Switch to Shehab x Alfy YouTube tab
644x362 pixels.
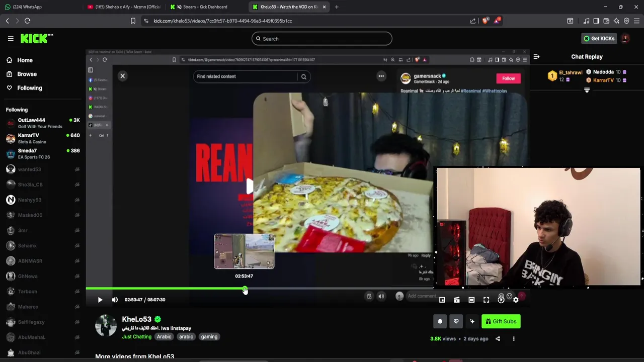tap(123, 7)
